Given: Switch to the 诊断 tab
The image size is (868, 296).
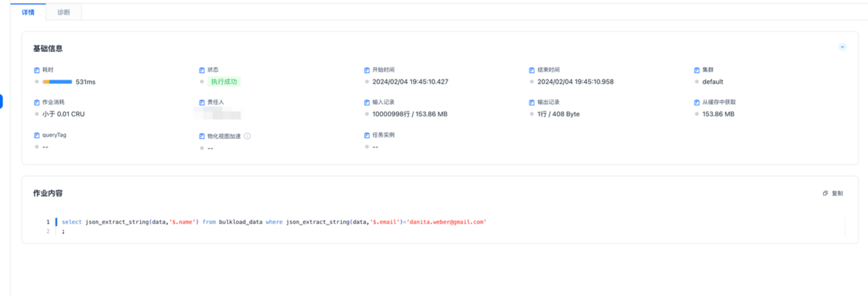Looking at the screenshot, I should point(63,12).
